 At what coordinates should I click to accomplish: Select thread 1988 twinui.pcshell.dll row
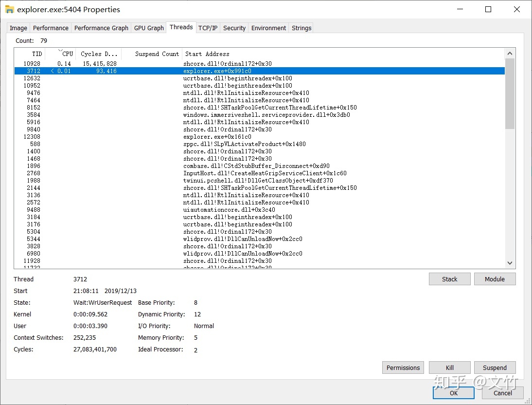pyautogui.click(x=260, y=181)
